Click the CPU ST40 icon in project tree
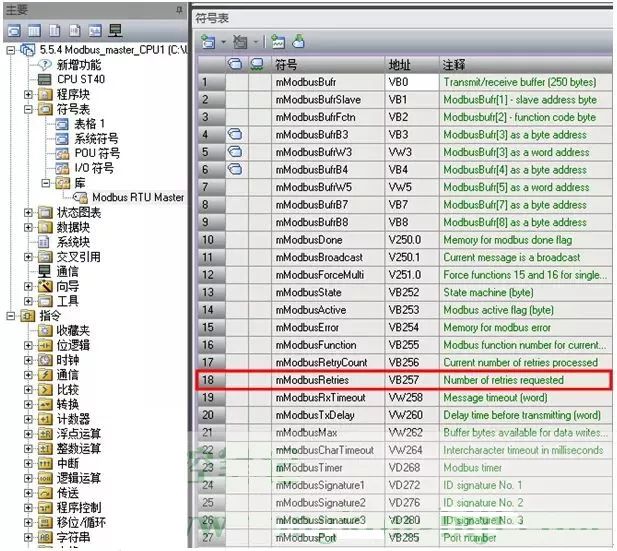Screen dimensions: 617x551 click(x=45, y=79)
